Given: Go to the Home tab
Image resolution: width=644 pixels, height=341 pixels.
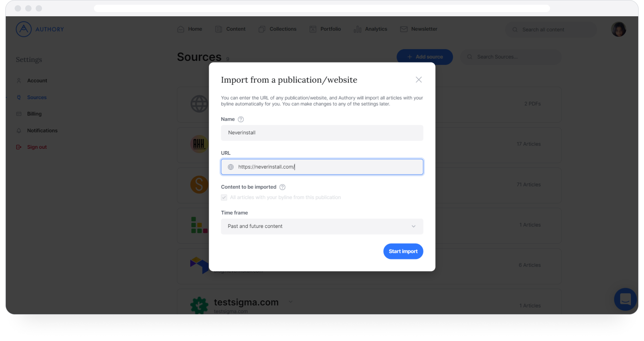Looking at the screenshot, I should coord(190,29).
